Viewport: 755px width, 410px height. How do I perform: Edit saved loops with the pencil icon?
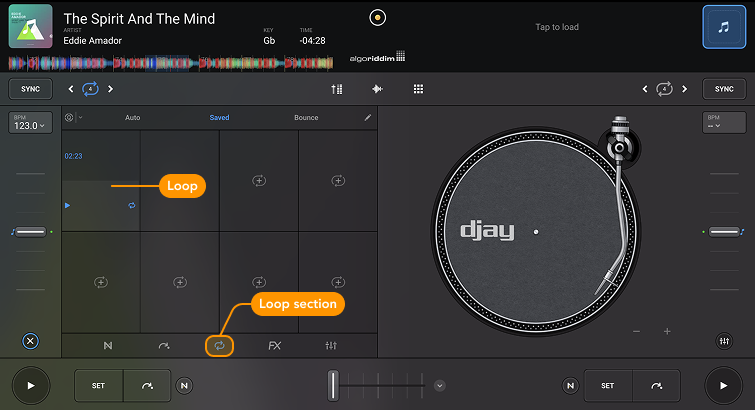click(x=367, y=118)
